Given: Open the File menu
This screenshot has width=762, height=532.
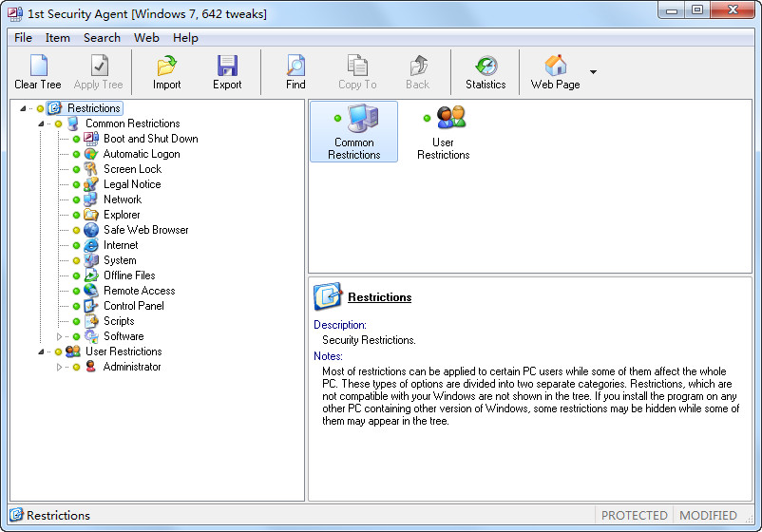Looking at the screenshot, I should (23, 38).
